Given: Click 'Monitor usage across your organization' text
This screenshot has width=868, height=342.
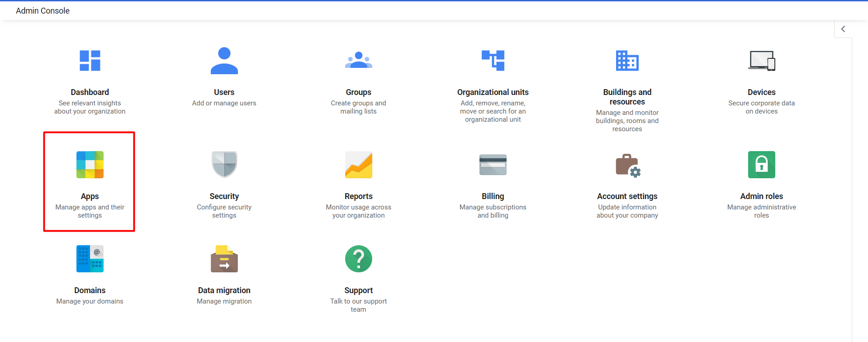Looking at the screenshot, I should [x=359, y=211].
